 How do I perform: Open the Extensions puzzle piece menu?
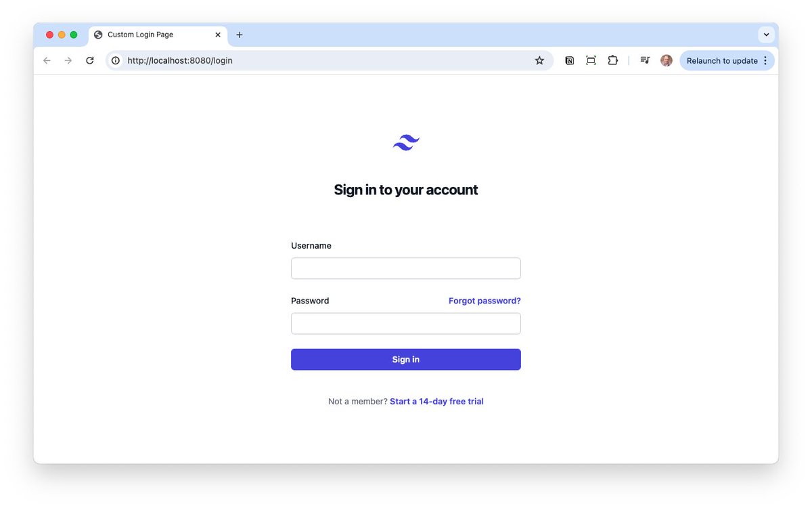[x=612, y=60]
